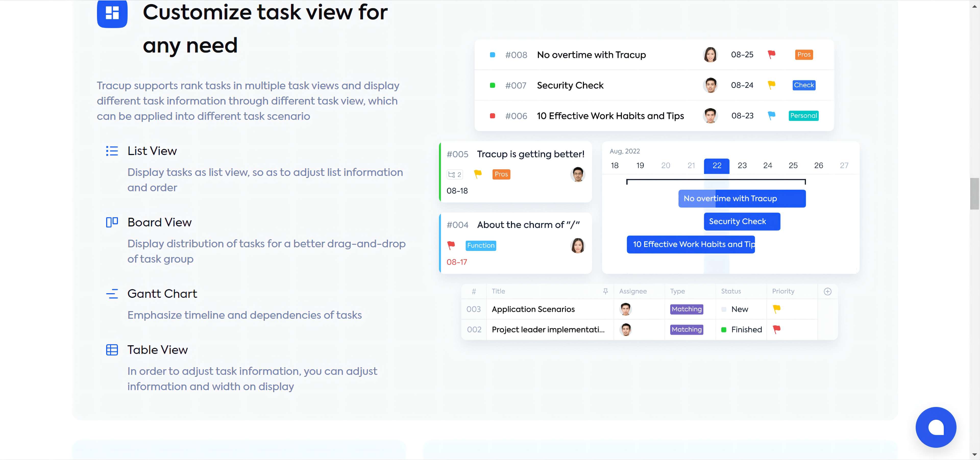Viewport: 980px width, 460px height.
Task: Expand subtasks on the Tracup is getting better card
Action: tap(455, 174)
